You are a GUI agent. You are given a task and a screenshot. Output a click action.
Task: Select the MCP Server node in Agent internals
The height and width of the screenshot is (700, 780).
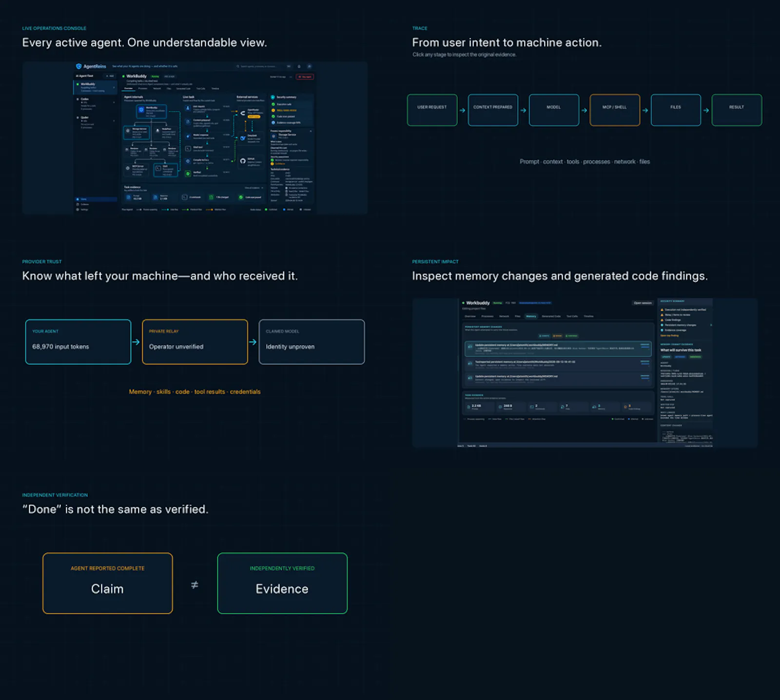coord(136,170)
